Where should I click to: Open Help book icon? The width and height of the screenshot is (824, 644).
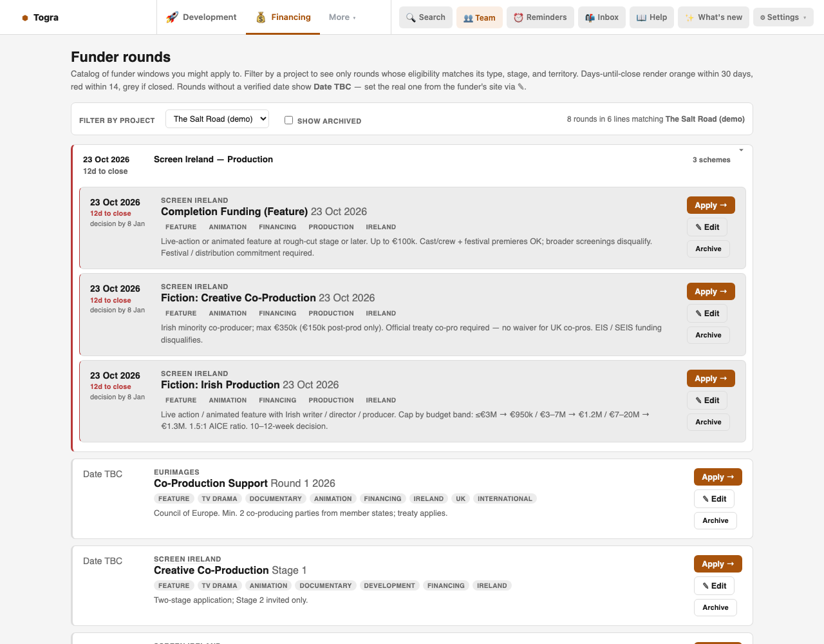coord(641,17)
